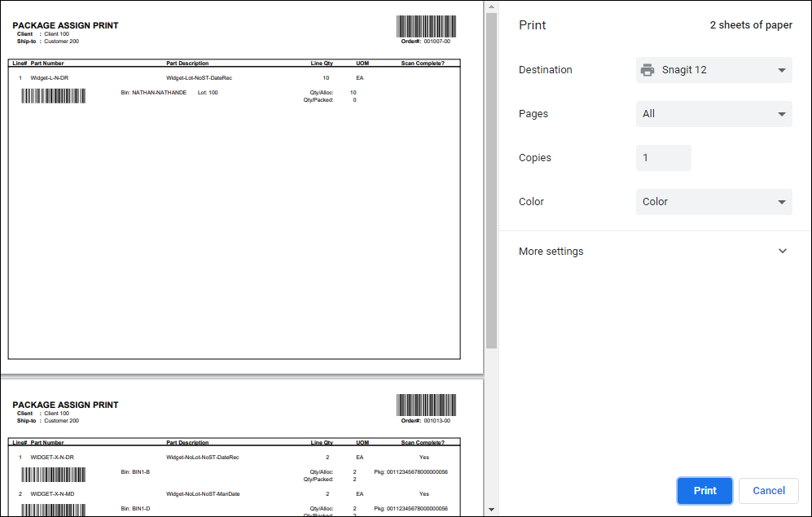Click description Widget-Lot-NoST-DateRec
This screenshot has height=517, width=812.
[x=199, y=78]
